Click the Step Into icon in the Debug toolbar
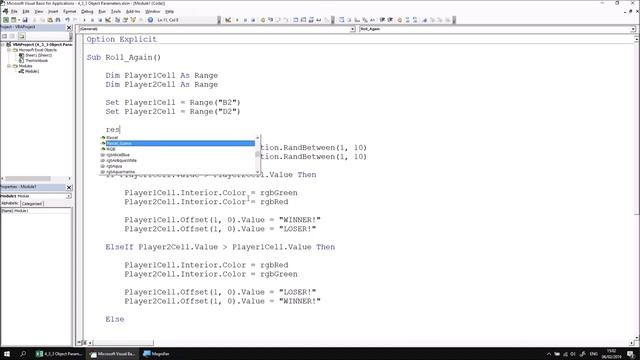Image resolution: width=640 pixels, height=360 pixels. [x=270, y=20]
